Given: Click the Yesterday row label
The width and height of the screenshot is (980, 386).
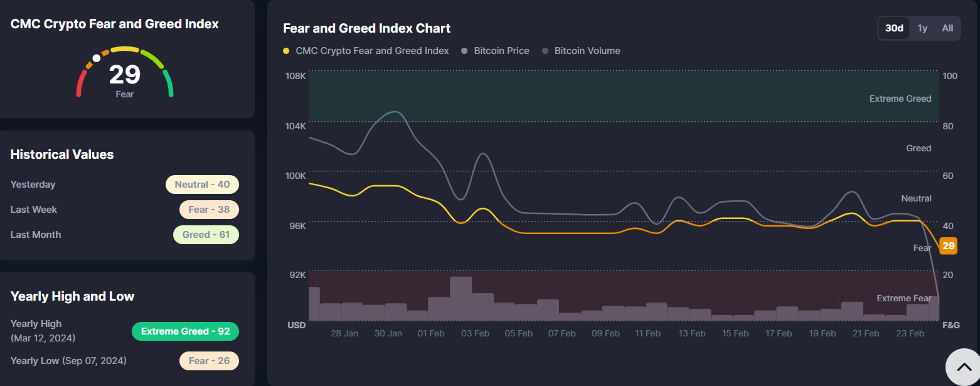Looking at the screenshot, I should pos(33,185).
